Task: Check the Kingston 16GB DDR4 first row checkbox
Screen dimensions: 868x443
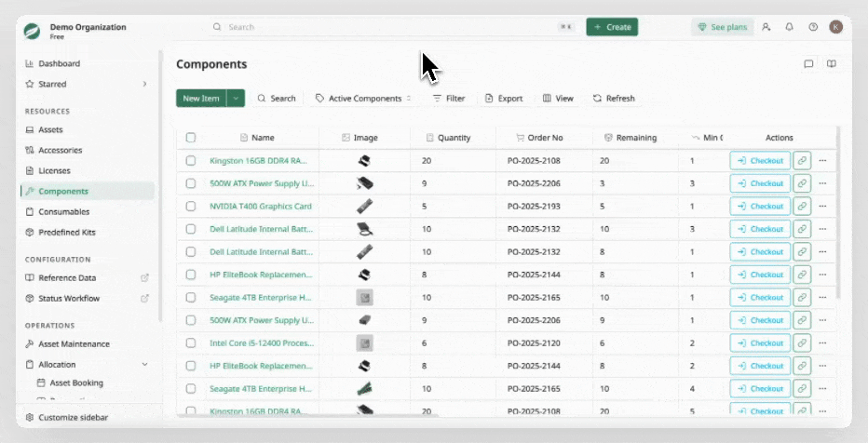Action: pyautogui.click(x=190, y=160)
